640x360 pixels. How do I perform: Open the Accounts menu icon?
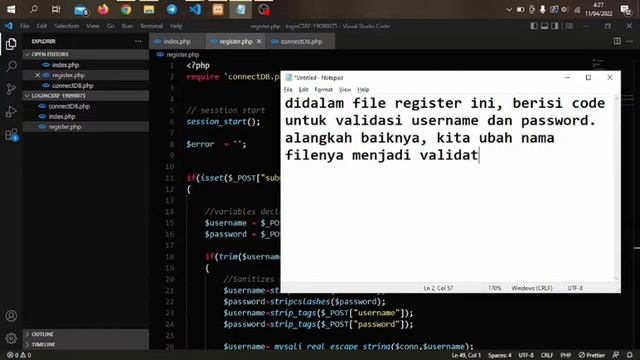point(11,316)
